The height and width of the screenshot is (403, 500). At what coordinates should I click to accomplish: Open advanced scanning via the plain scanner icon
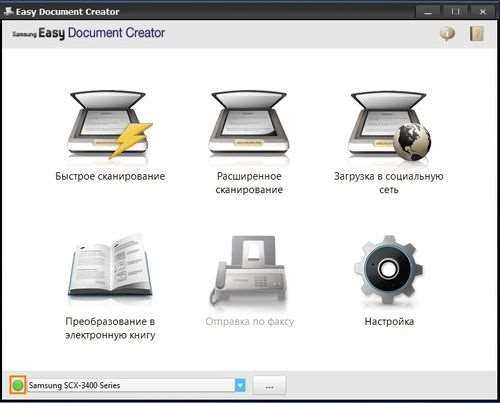click(x=249, y=123)
